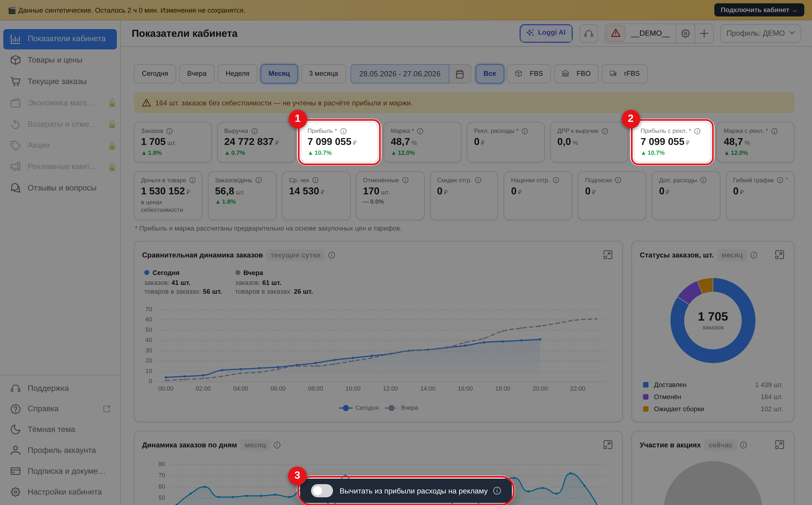Expand the Участие в акциях widget
812x505 pixels.
pyautogui.click(x=779, y=445)
